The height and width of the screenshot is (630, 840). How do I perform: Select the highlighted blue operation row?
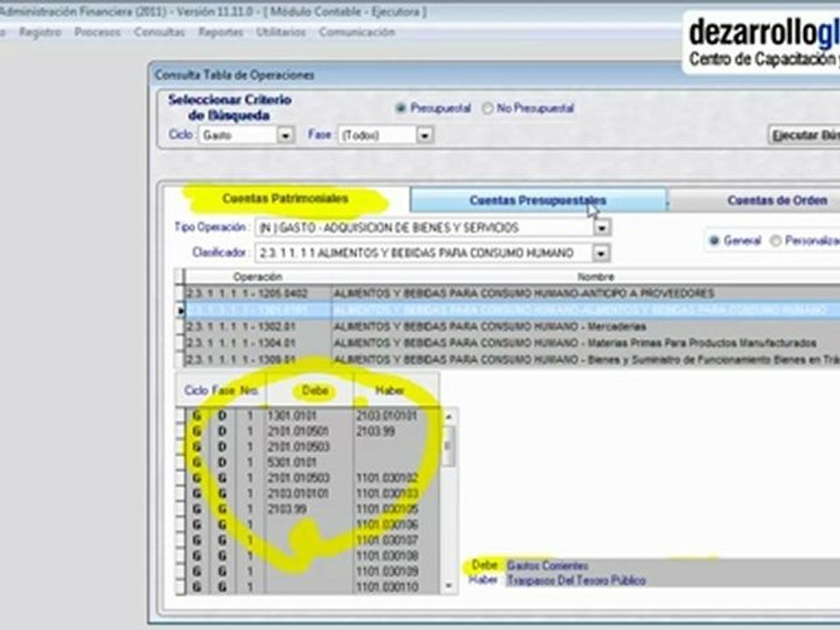point(512,310)
